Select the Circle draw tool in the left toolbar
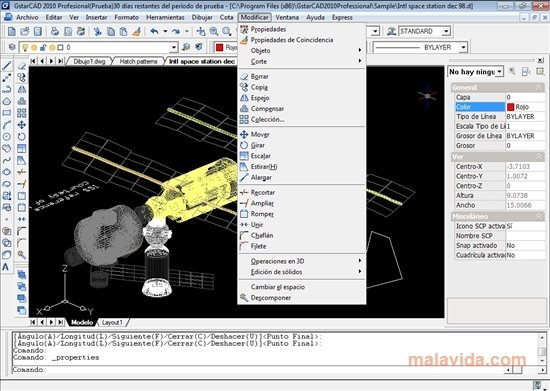Image resolution: width=550 pixels, height=391 pixels. point(7,136)
